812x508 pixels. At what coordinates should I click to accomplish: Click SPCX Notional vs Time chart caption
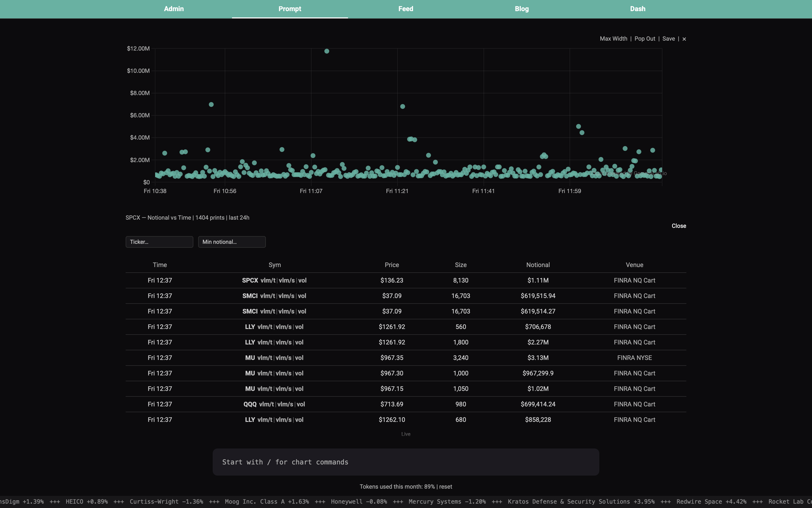(x=187, y=218)
